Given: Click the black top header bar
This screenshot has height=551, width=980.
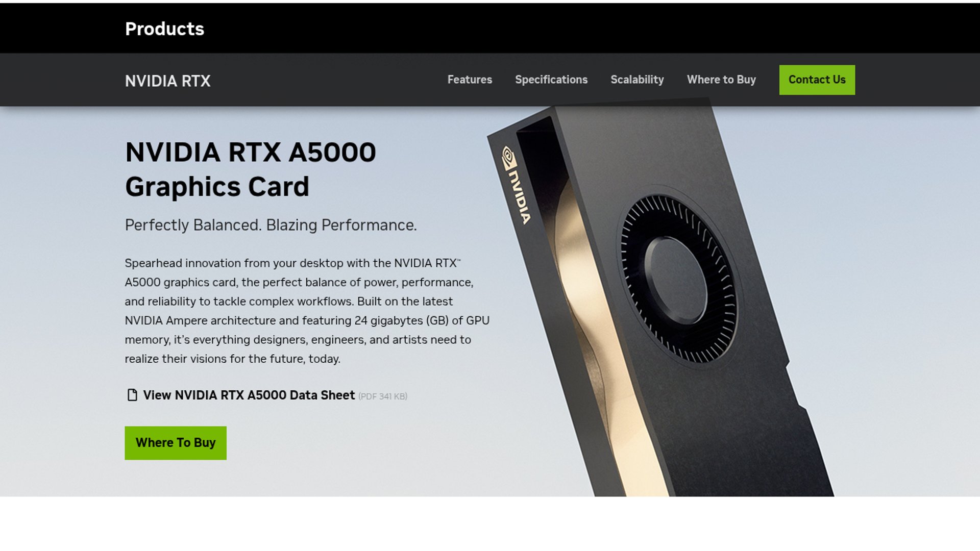Looking at the screenshot, I should click(x=490, y=28).
